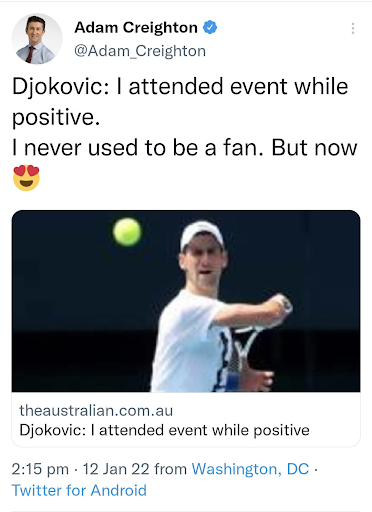Open the Adam Creighton display name
The height and width of the screenshot is (512, 372).
[136, 27]
